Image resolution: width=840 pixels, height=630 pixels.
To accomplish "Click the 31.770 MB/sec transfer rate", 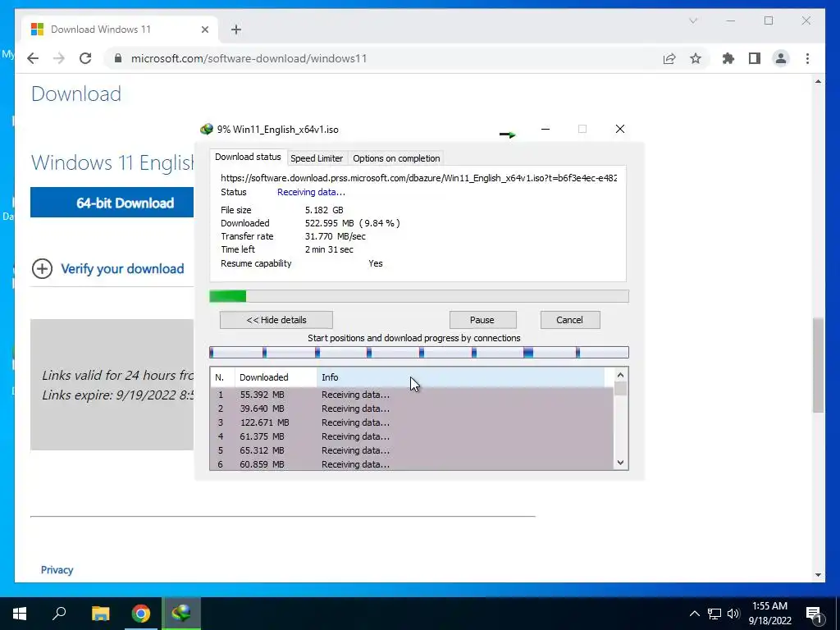I will click(x=336, y=236).
